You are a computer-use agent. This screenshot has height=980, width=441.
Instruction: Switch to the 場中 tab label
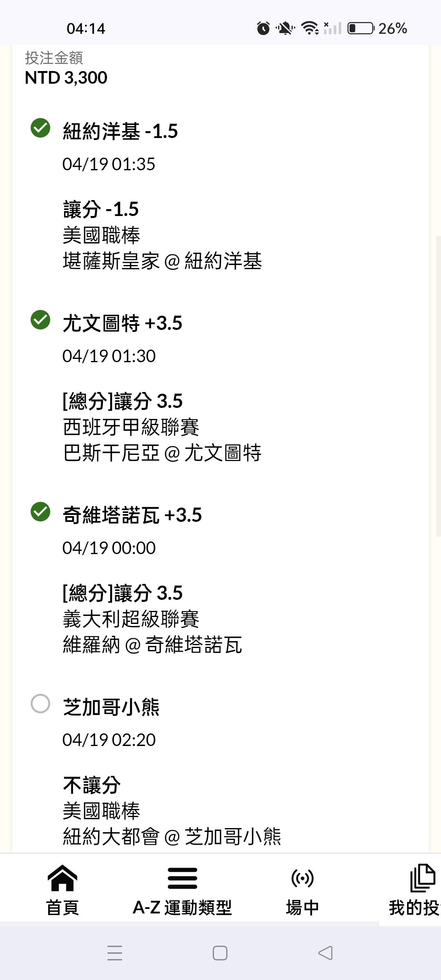302,908
